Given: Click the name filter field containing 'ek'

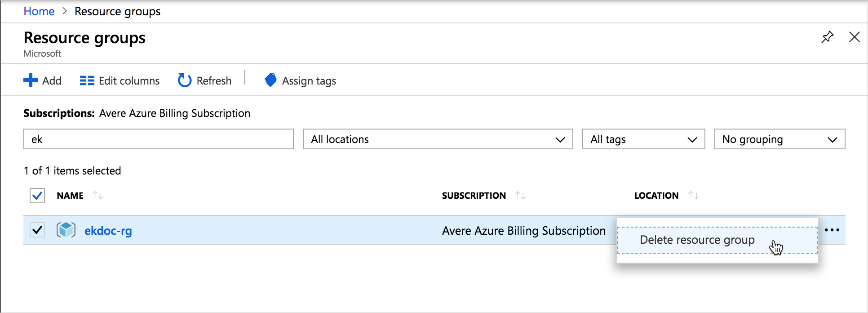Looking at the screenshot, I should point(158,139).
